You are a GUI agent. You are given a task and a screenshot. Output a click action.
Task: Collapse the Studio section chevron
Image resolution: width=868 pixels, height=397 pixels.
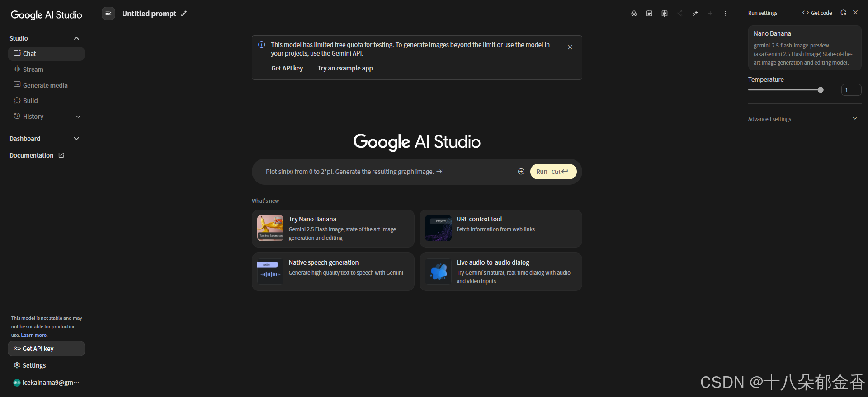tap(76, 38)
